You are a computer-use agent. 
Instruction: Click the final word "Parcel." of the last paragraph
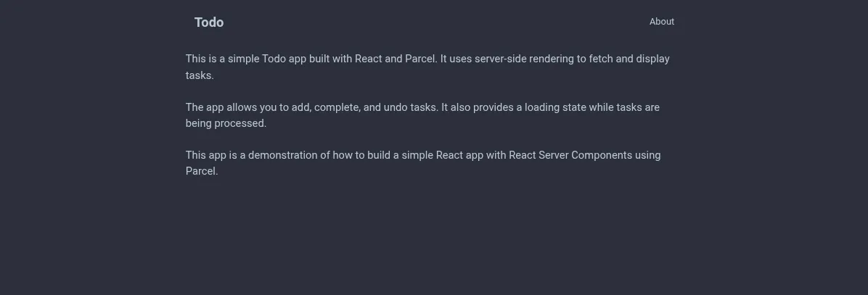coord(202,171)
